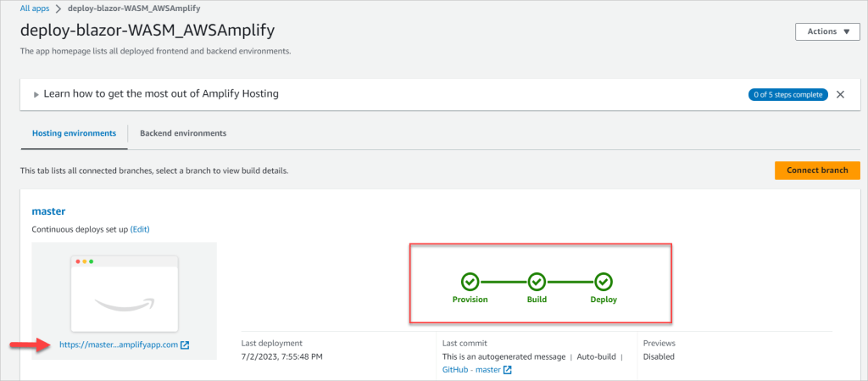The width and height of the screenshot is (868, 381).
Task: Go to All apps breadcrumb
Action: tap(34, 8)
